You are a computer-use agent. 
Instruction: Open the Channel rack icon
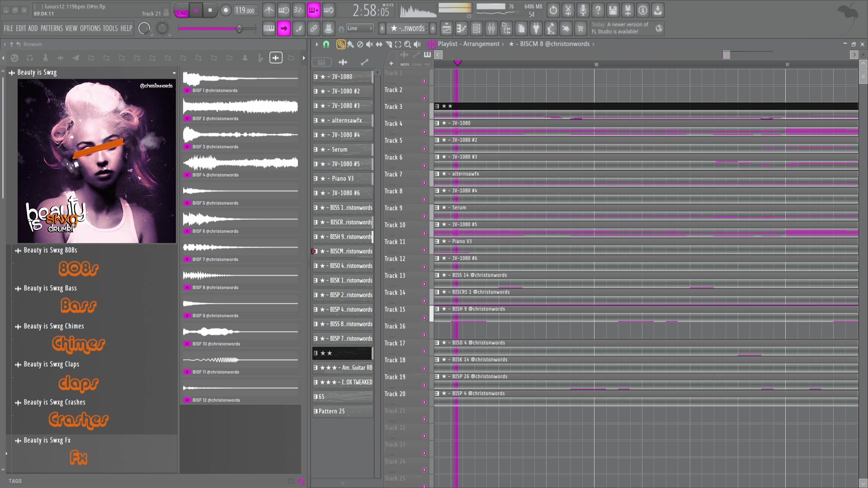476,28
